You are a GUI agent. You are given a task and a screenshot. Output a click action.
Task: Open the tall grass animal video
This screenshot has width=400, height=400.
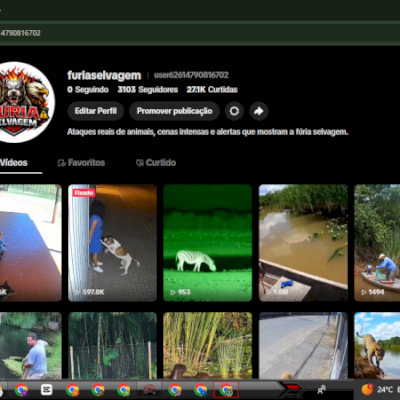[x=208, y=346]
